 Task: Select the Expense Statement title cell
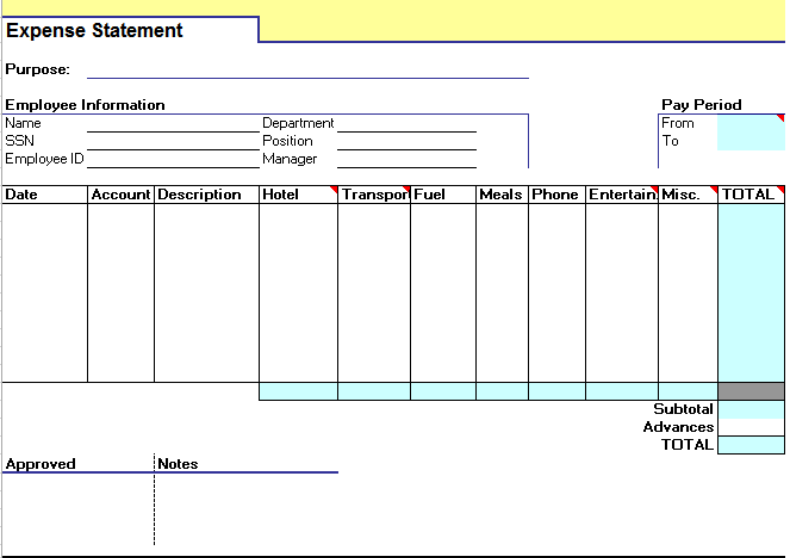pos(130,30)
